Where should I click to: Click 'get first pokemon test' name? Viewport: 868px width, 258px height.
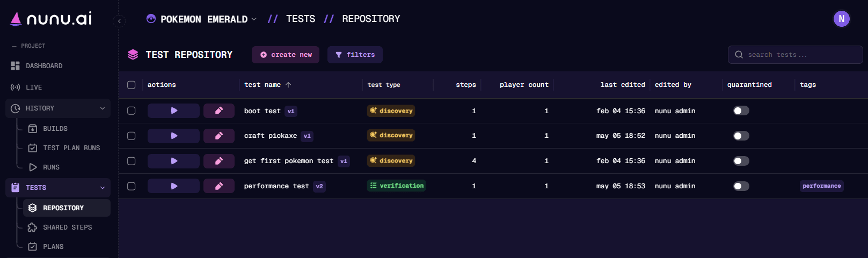tap(289, 161)
